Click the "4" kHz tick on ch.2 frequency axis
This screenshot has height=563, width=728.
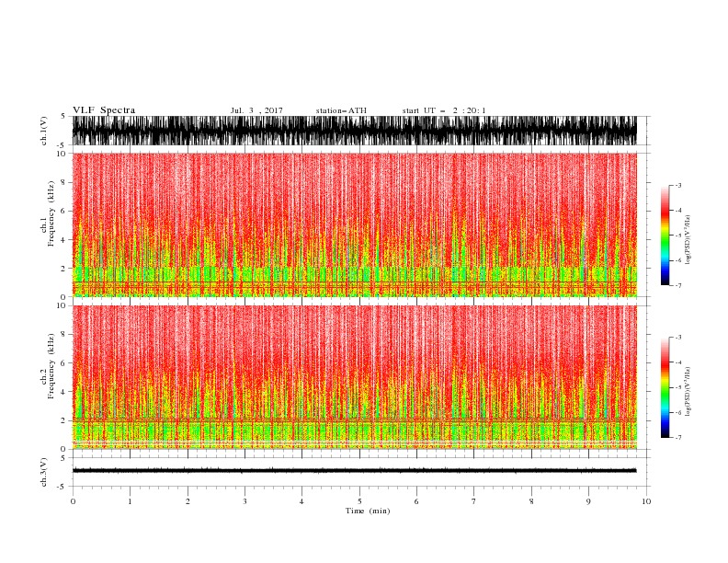(x=64, y=392)
